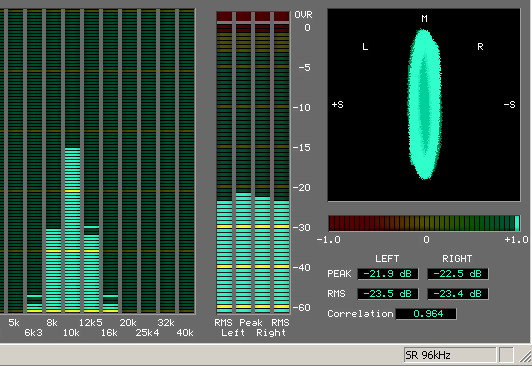The height and width of the screenshot is (366, 532).
Task: Click the 8k frequency band bar
Action: [x=53, y=161]
